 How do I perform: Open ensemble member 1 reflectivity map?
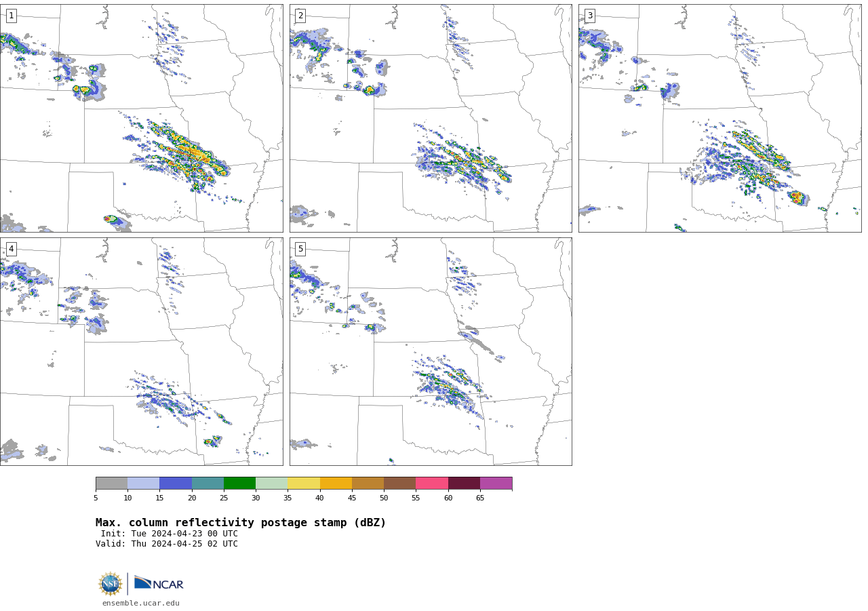pyautogui.click(x=141, y=118)
